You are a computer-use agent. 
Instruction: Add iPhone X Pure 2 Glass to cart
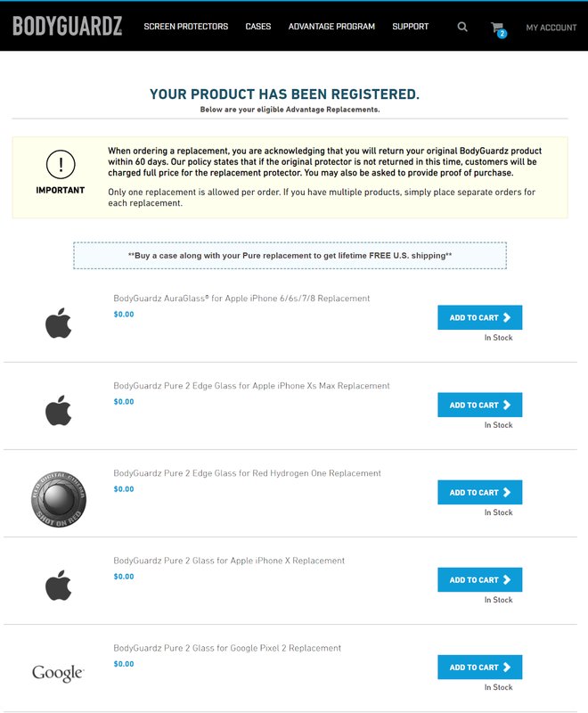pos(480,580)
